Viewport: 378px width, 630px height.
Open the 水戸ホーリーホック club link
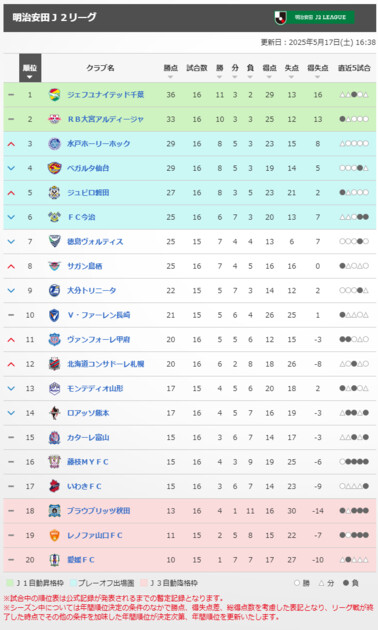pyautogui.click(x=98, y=144)
